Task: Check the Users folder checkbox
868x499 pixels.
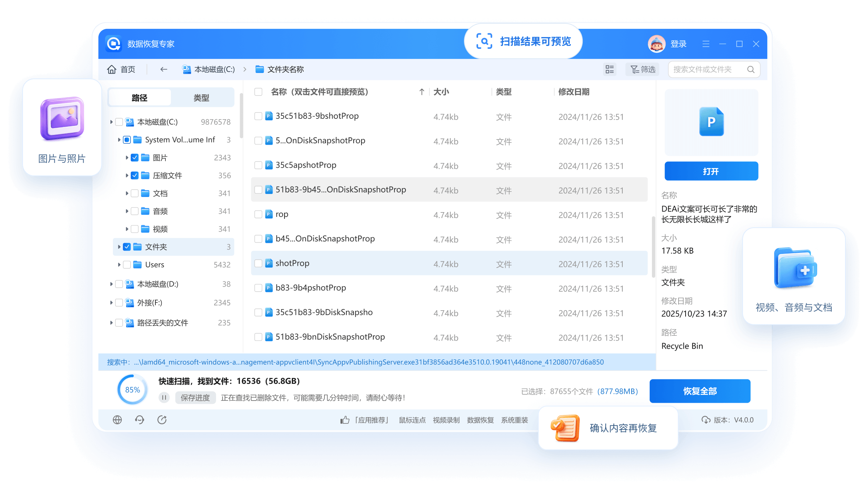Action: click(x=127, y=265)
